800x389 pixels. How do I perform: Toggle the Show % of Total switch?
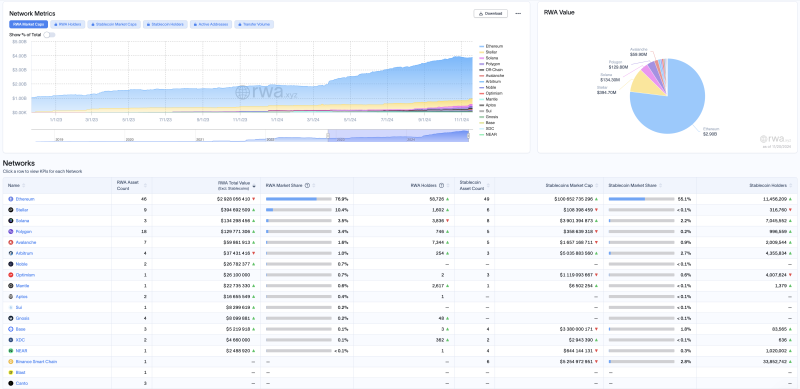[49, 35]
